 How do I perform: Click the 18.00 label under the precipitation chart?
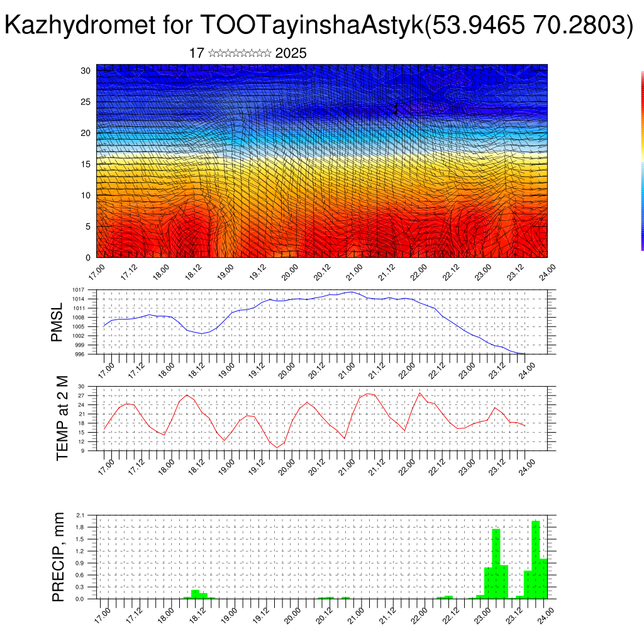point(166,616)
